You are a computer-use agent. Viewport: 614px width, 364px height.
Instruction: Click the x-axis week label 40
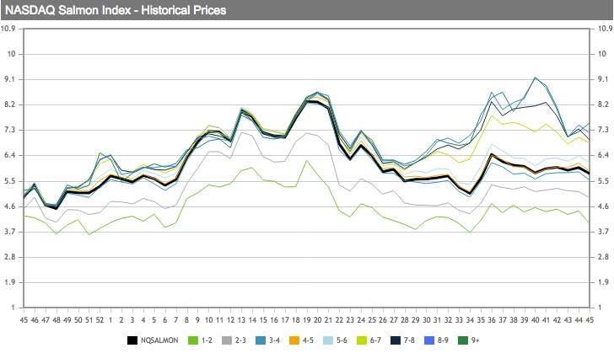point(536,320)
